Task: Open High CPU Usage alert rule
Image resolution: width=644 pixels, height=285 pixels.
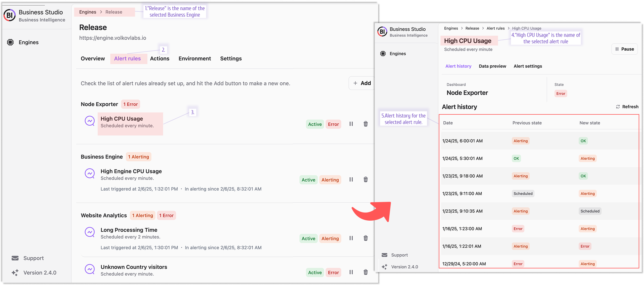Action: 122,119
